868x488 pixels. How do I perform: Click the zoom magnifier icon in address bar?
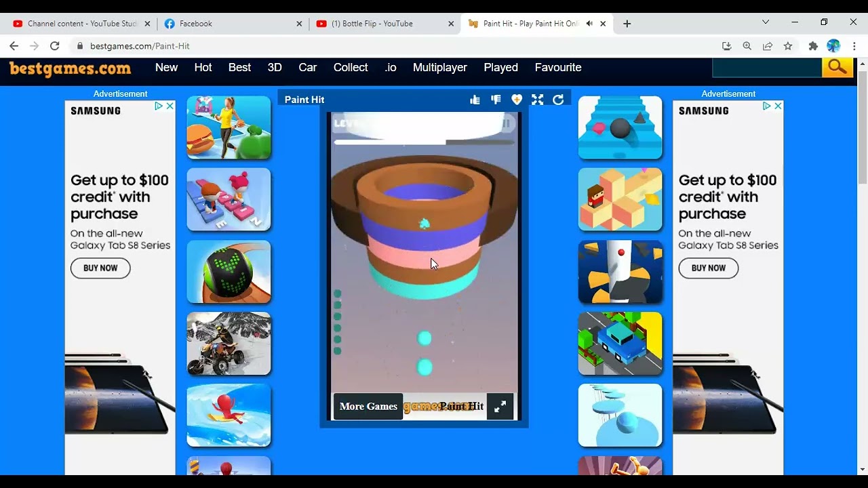747,46
